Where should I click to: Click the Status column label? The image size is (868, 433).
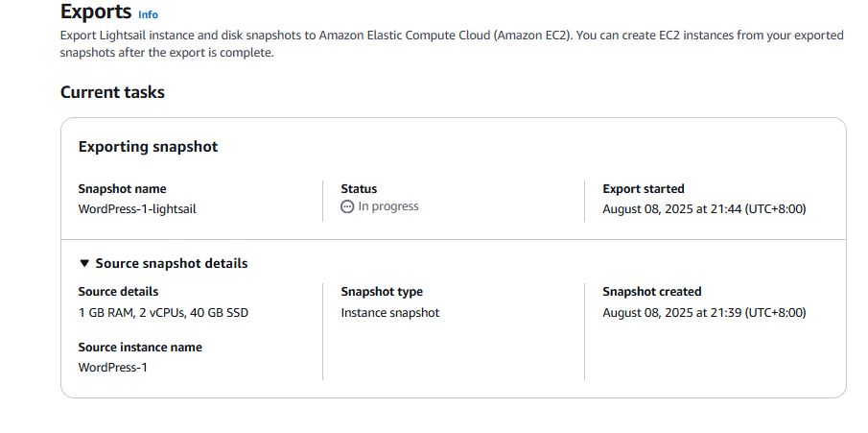point(359,189)
